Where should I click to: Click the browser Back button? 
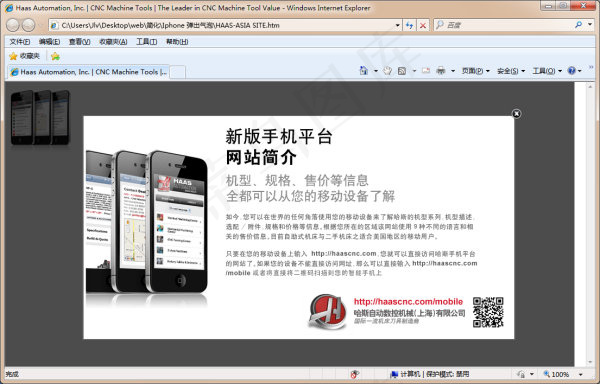(13, 25)
